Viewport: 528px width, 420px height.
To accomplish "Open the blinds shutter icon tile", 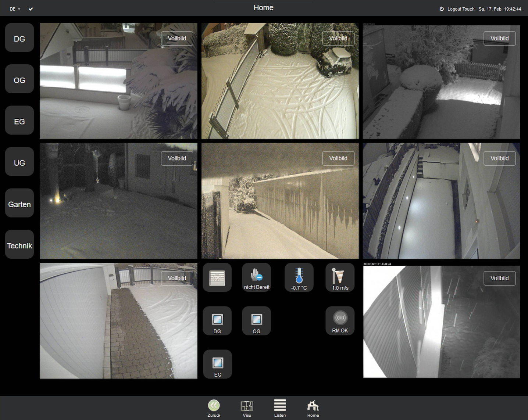I will tap(217, 278).
